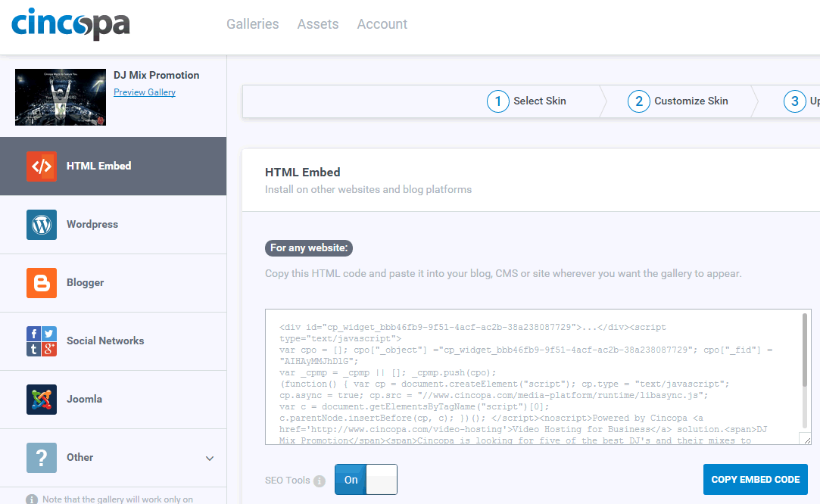Open step 1 Select Skin

tap(526, 101)
